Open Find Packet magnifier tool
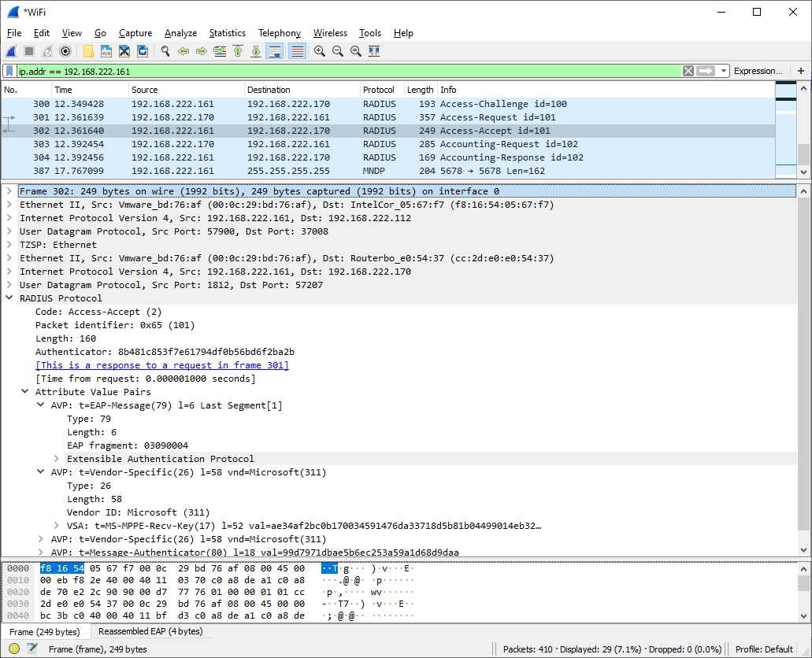Image resolution: width=812 pixels, height=658 pixels. click(165, 51)
